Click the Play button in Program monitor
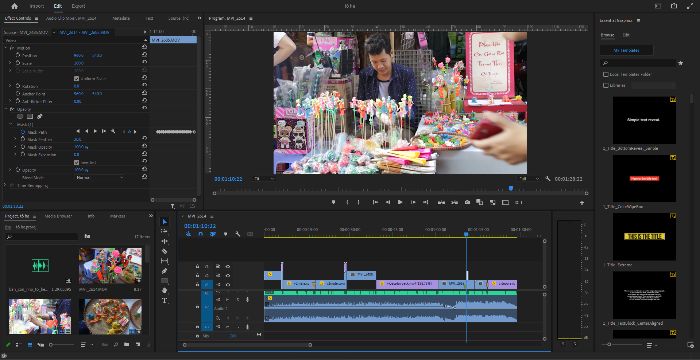This screenshot has height=360, width=700. (400, 202)
